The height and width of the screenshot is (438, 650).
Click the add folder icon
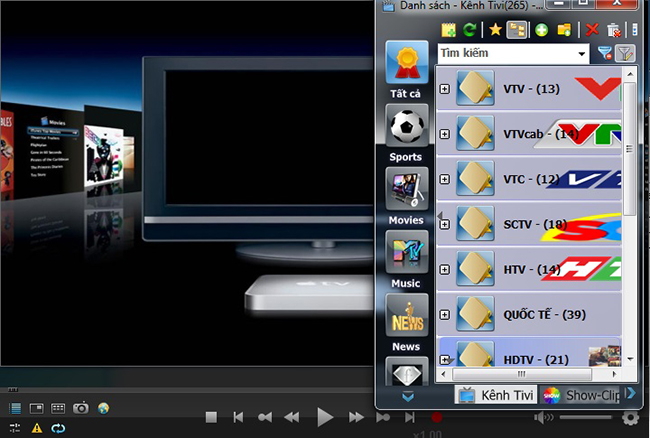(x=564, y=30)
